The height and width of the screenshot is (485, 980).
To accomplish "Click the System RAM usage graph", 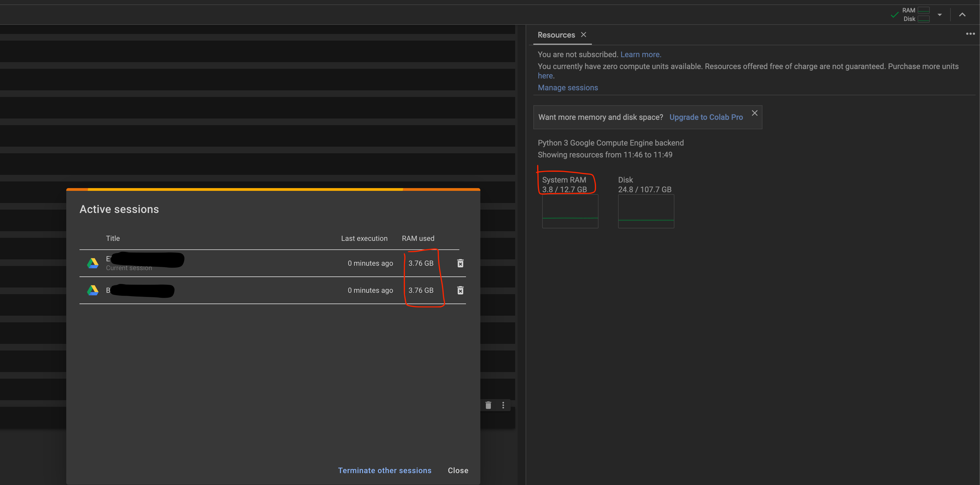I will (570, 211).
